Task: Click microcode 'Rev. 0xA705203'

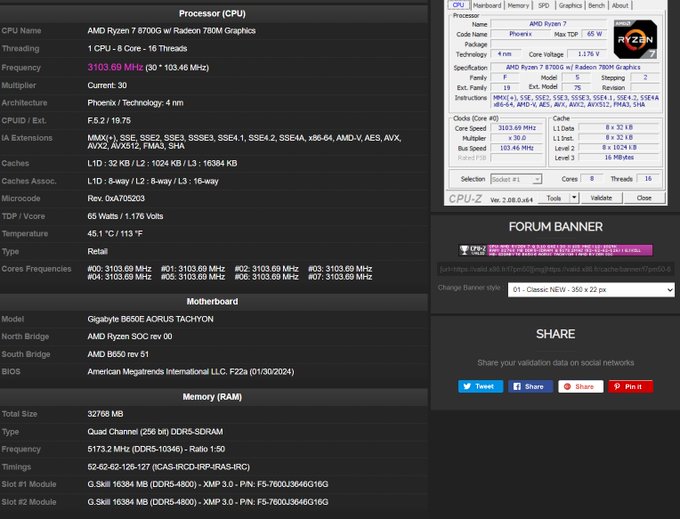Action: click(116, 199)
